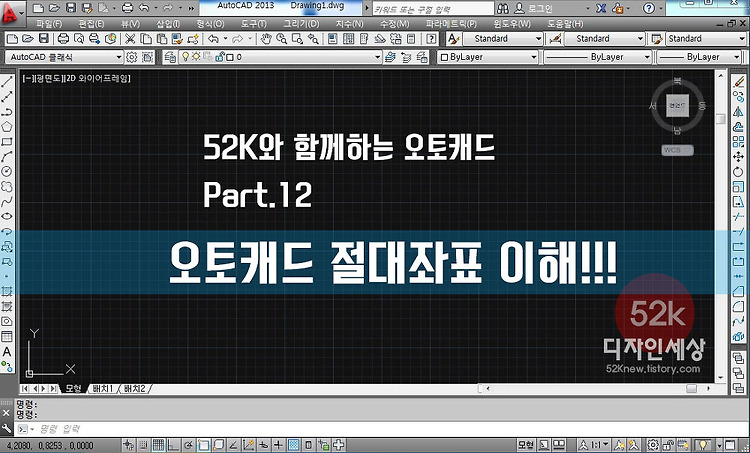
Task: Select the Rectangle draw tool
Action: [7, 142]
